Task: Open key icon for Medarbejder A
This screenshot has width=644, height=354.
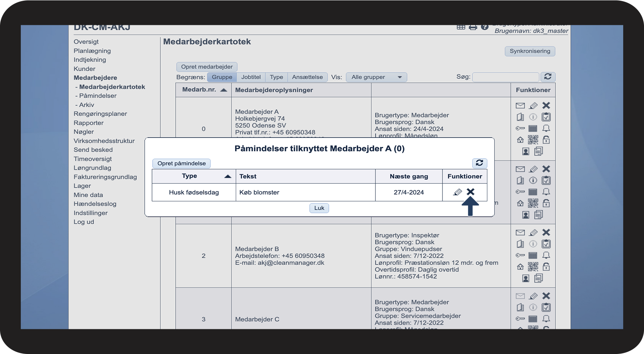Action: point(520,128)
